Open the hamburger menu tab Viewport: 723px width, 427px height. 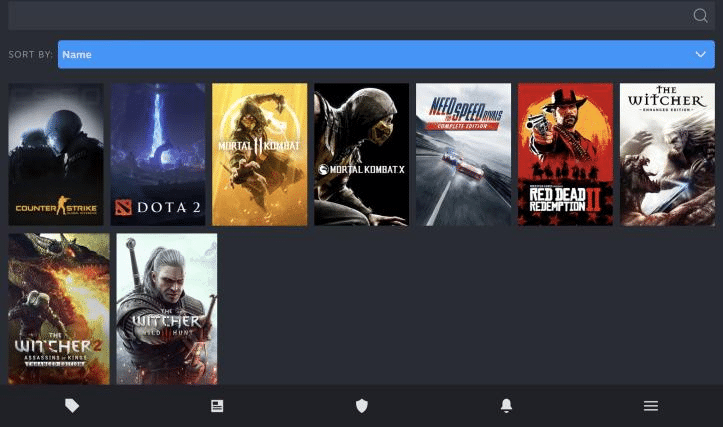651,406
